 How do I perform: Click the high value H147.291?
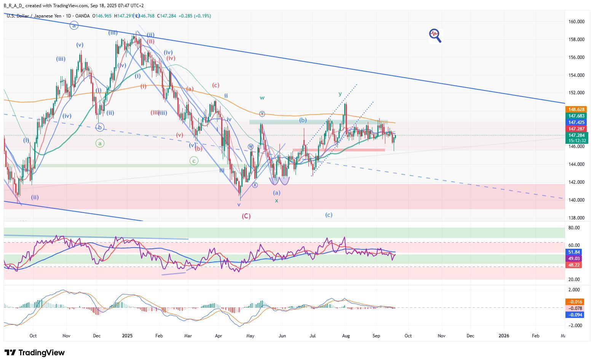pos(123,16)
